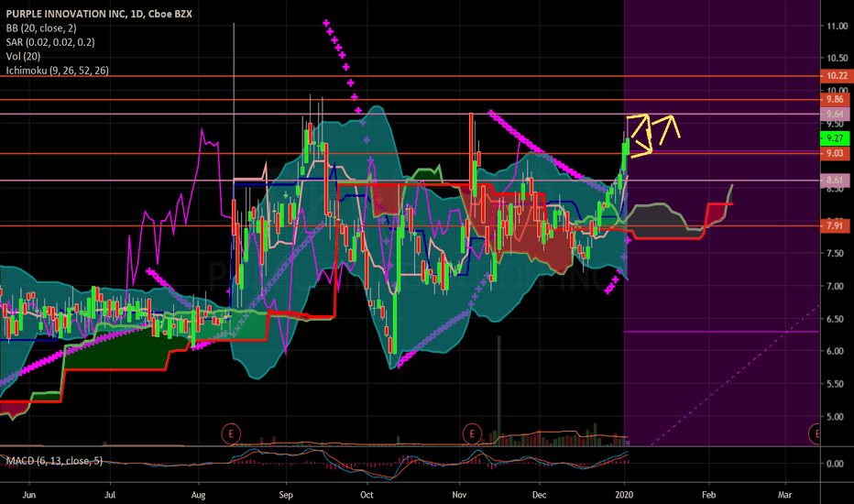Click the Oct label on time axis
854x504 pixels.
[367, 495]
